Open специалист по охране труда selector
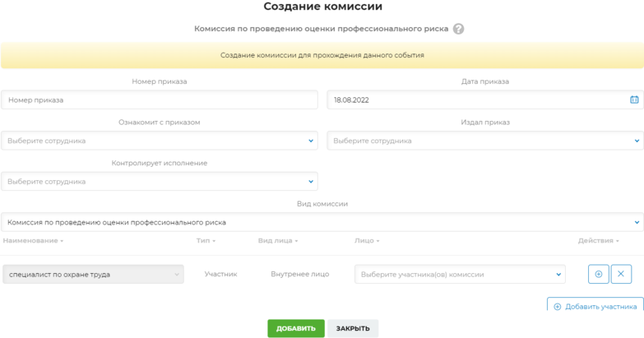This screenshot has height=338, width=644. [x=93, y=274]
